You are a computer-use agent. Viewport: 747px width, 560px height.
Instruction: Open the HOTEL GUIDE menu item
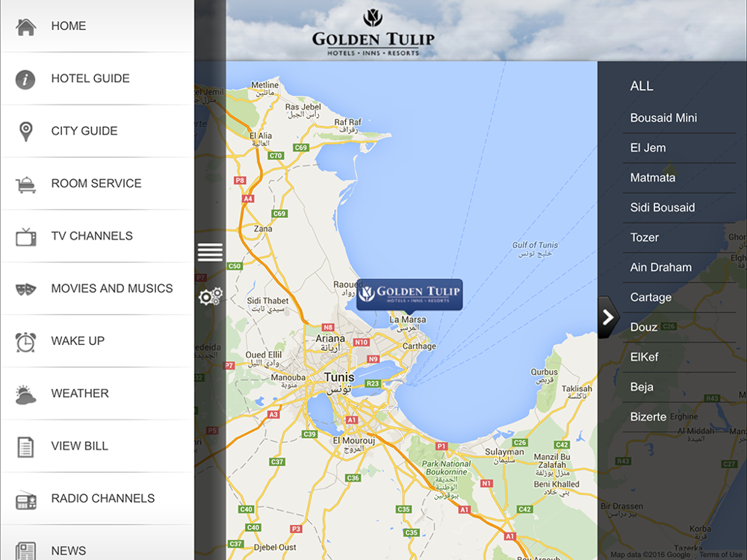tap(97, 78)
